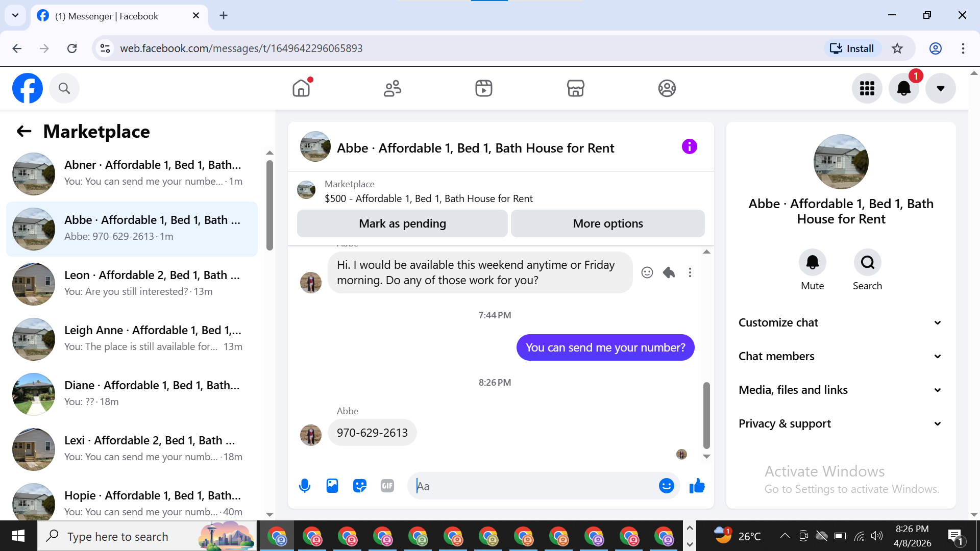Open the GIF picker icon
The width and height of the screenshot is (980, 551).
(387, 486)
